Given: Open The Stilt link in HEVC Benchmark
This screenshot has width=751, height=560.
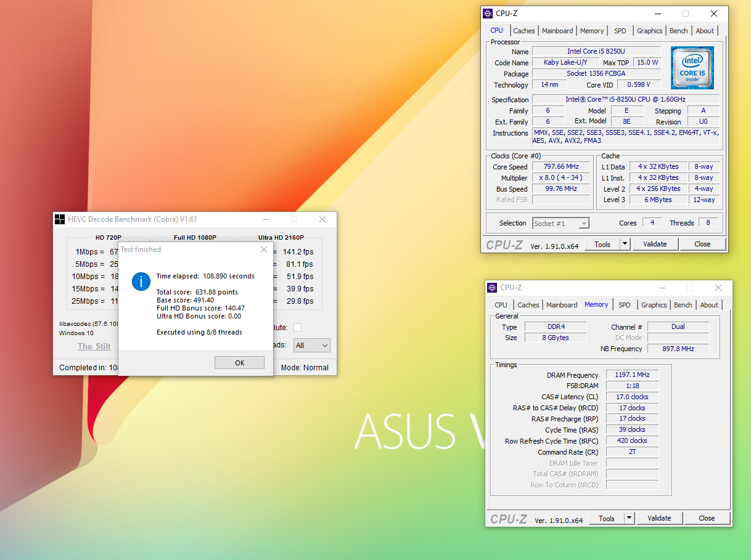Looking at the screenshot, I should point(94,346).
